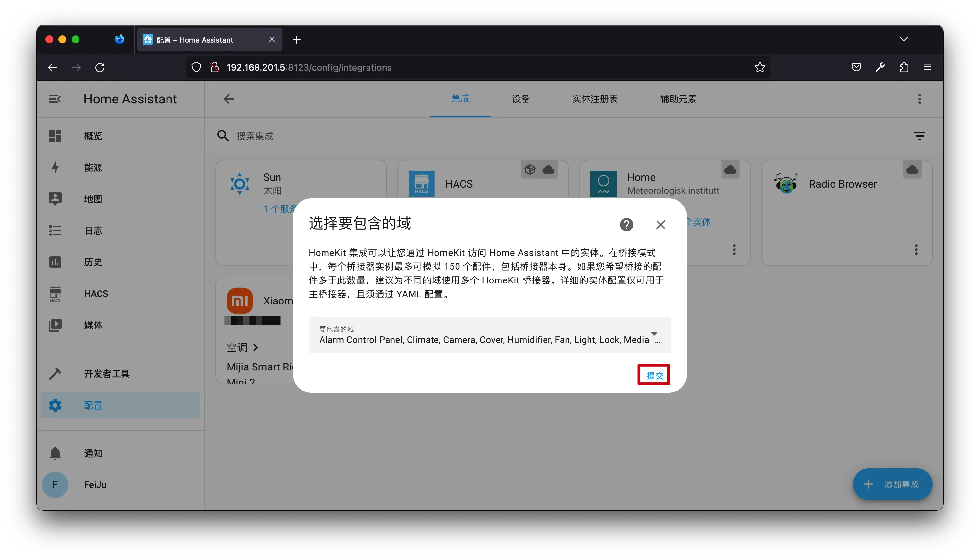The height and width of the screenshot is (559, 980).
Task: Open HACS from the sidebar
Action: 96,293
